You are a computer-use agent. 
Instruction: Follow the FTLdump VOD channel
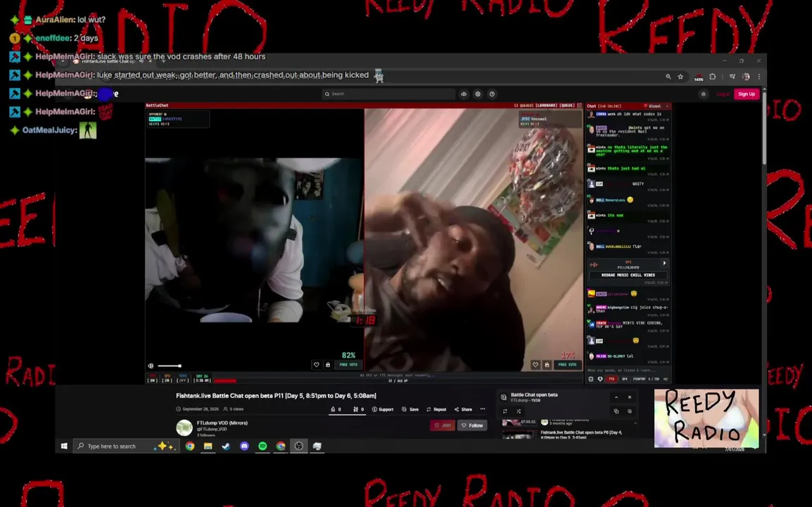coord(472,425)
